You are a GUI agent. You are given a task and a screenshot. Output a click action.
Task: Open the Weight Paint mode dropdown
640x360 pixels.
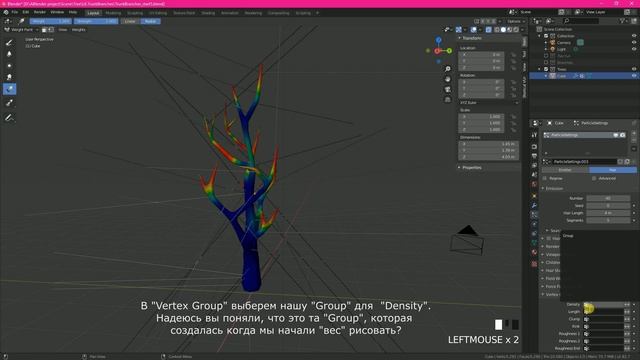click(x=21, y=30)
